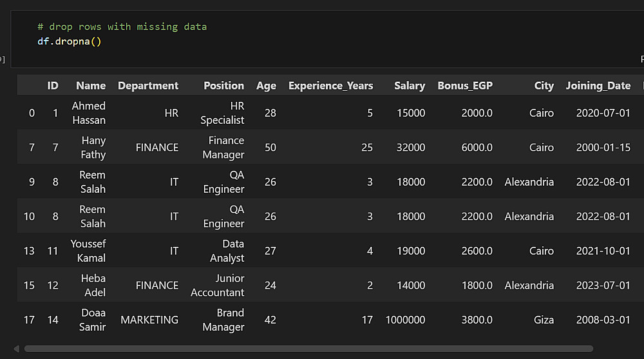Click the Giza city cell
The width and height of the screenshot is (644, 359).
pos(542,320)
